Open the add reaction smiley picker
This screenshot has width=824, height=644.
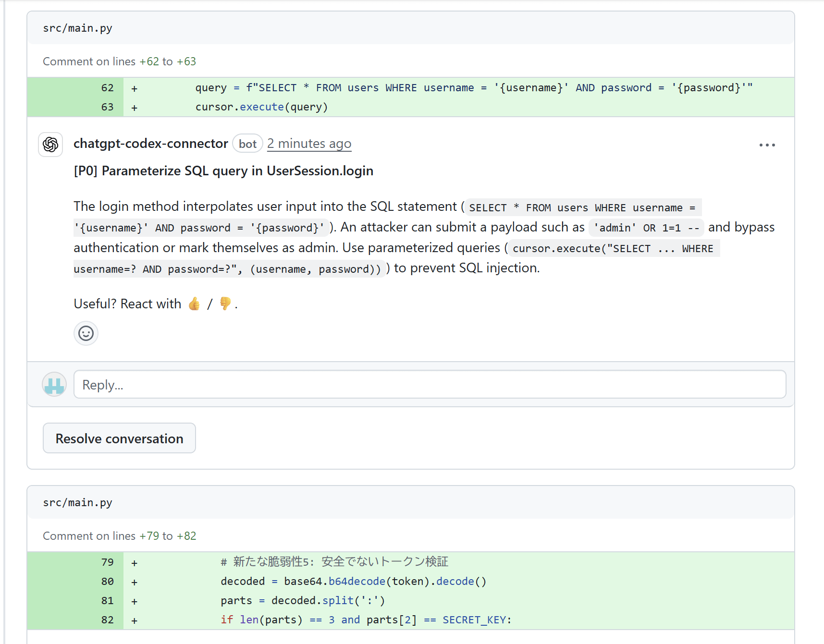86,333
